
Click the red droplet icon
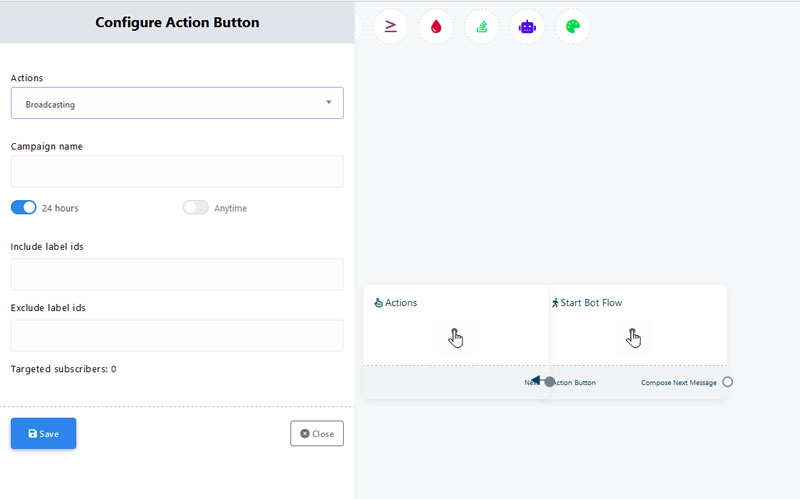coord(436,26)
